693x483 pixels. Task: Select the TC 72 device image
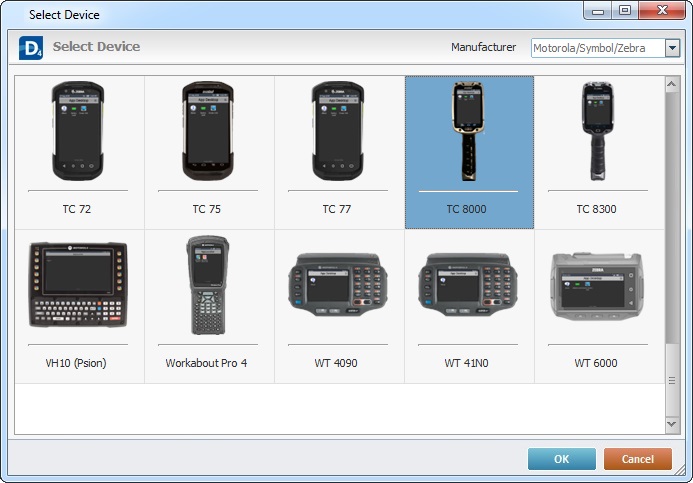click(x=78, y=131)
